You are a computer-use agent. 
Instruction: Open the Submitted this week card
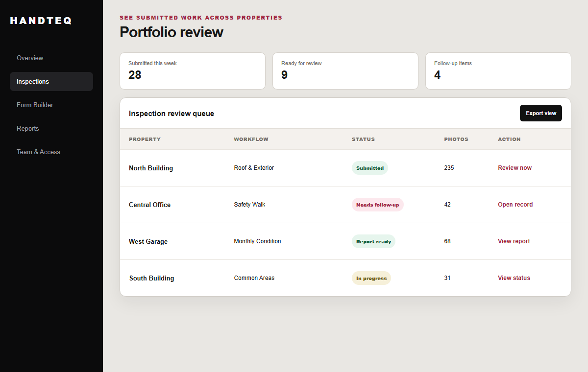point(193,71)
